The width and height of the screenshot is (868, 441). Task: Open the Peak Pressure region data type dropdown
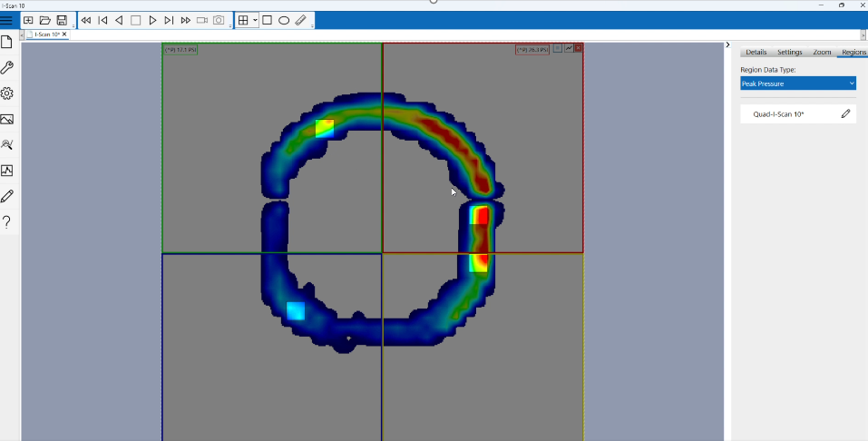tap(798, 83)
